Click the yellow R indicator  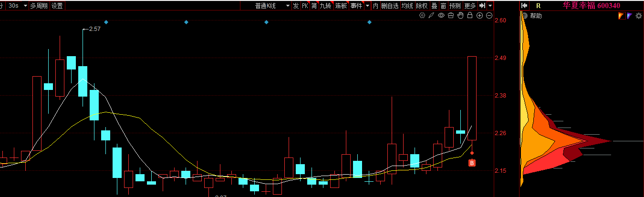click(x=538, y=6)
